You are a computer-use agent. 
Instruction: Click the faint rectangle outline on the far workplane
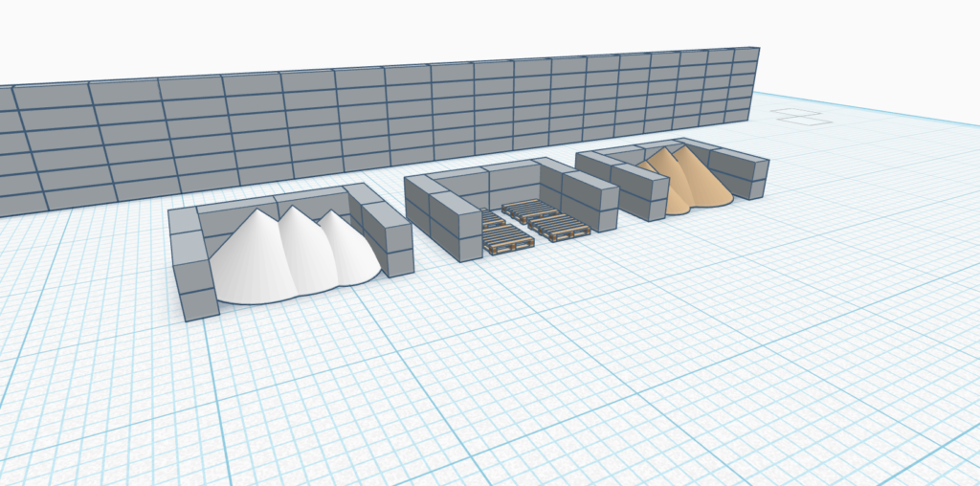click(x=802, y=116)
